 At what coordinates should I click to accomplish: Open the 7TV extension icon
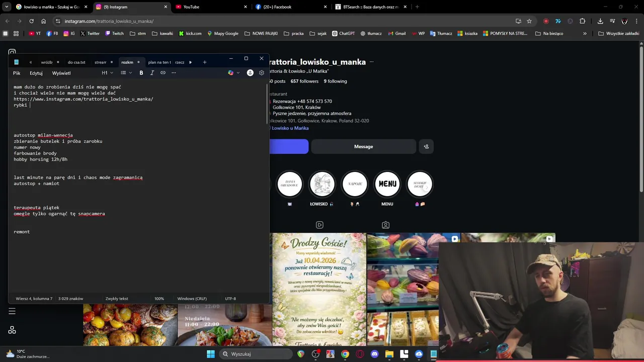(x=558, y=21)
